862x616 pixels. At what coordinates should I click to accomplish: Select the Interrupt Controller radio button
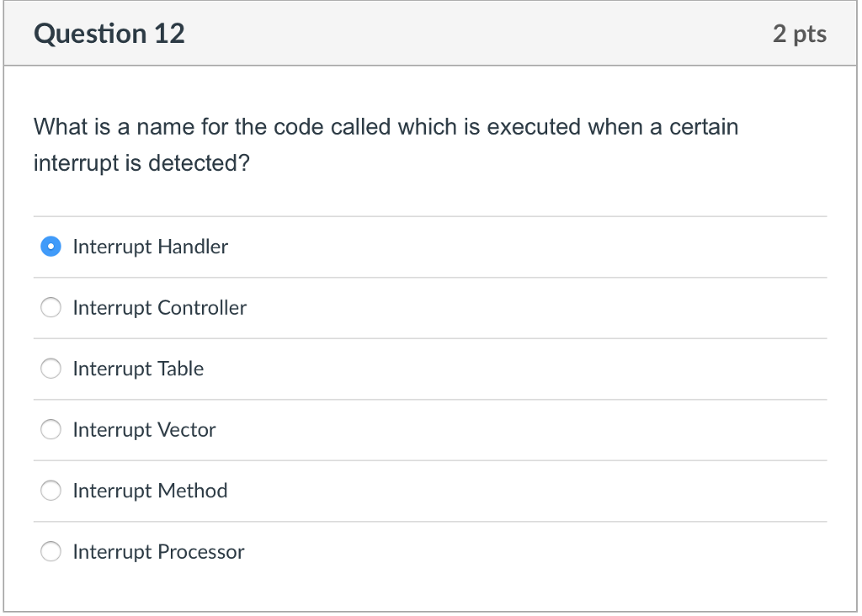(51, 307)
